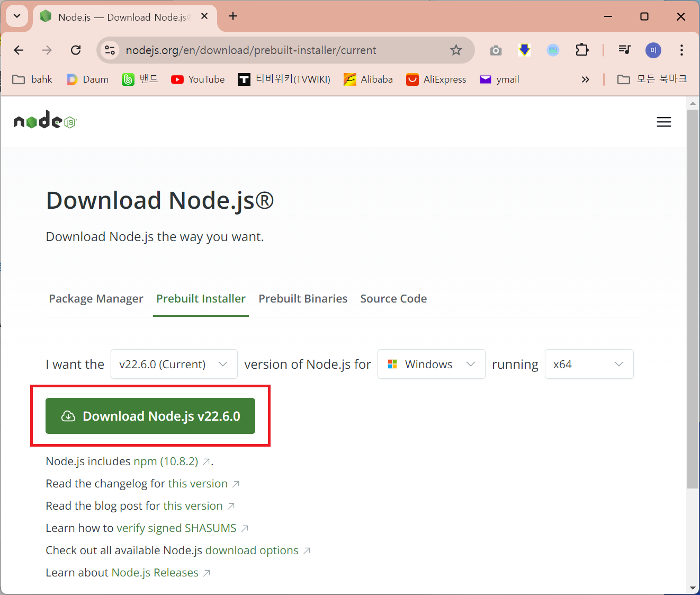Screen dimensions: 700x595
Task: Click the camera screenshot extension icon
Action: pyautogui.click(x=496, y=50)
